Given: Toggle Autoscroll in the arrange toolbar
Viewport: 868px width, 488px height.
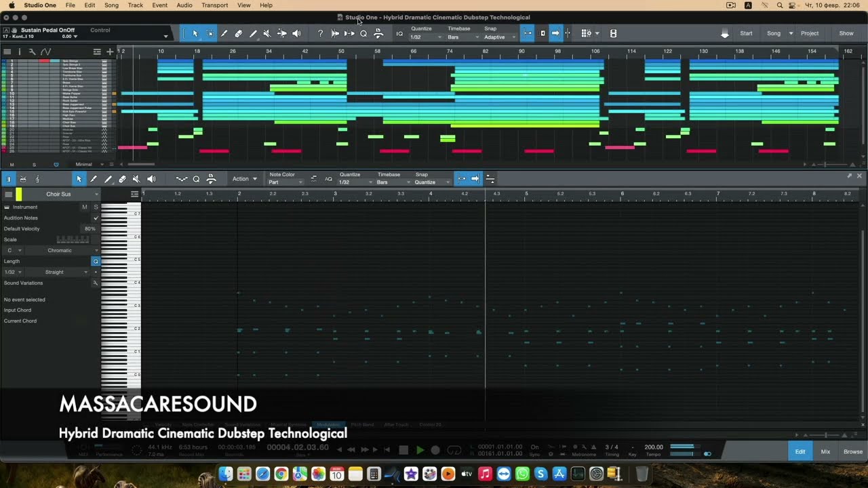Looking at the screenshot, I should [x=555, y=33].
